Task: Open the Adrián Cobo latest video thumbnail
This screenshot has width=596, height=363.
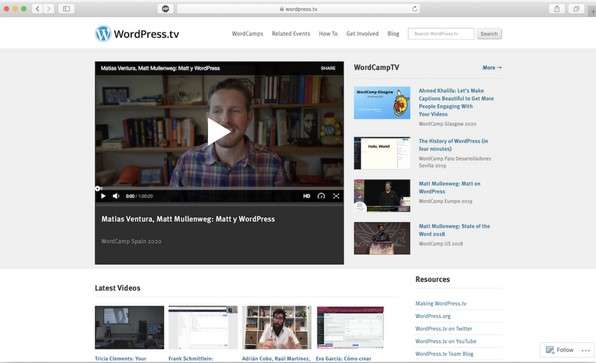Action: coord(277,327)
